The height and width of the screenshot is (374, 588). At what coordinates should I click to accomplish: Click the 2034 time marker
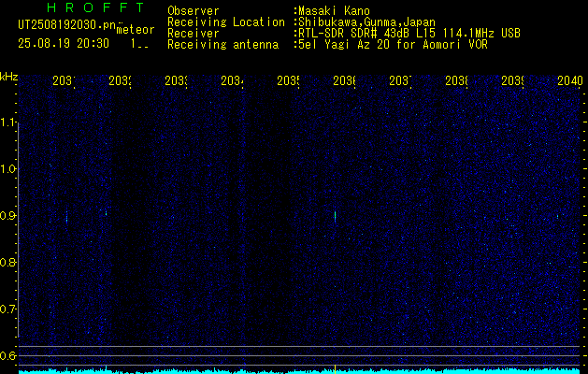click(x=232, y=80)
